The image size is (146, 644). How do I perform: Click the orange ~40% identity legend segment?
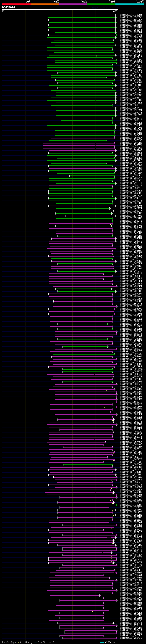tap(45, 4)
